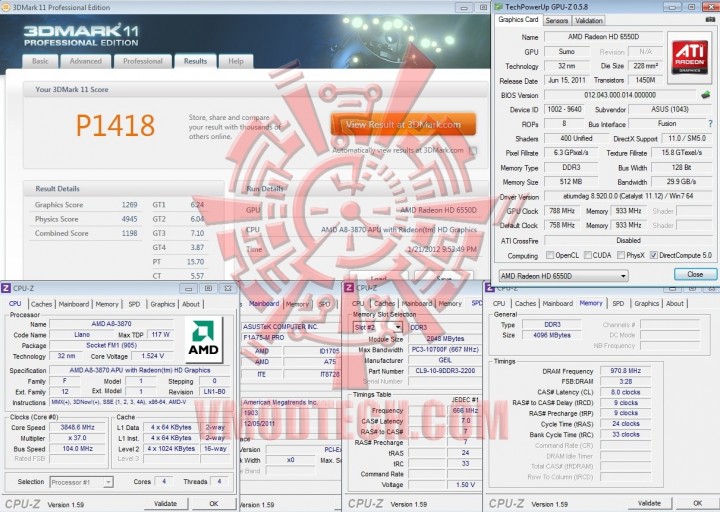The image size is (720, 512).
Task: Click the ATI Radeon logo in GPU-Z
Action: tap(689, 57)
